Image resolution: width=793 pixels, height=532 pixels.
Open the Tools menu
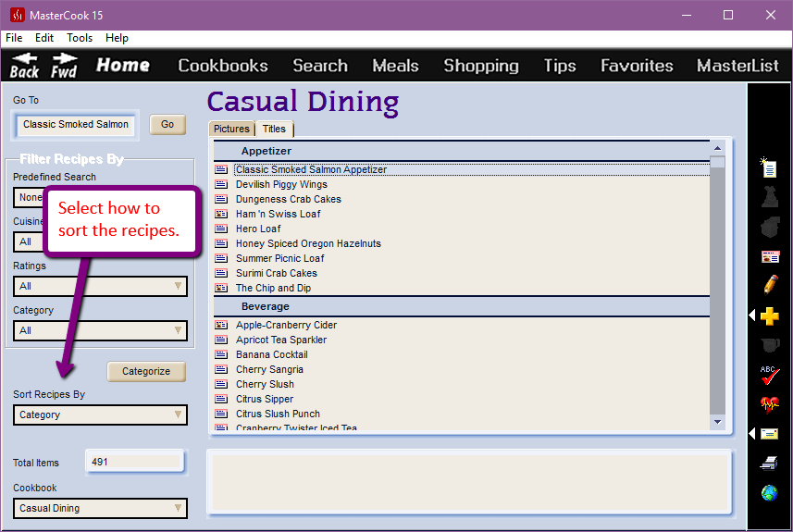(80, 38)
